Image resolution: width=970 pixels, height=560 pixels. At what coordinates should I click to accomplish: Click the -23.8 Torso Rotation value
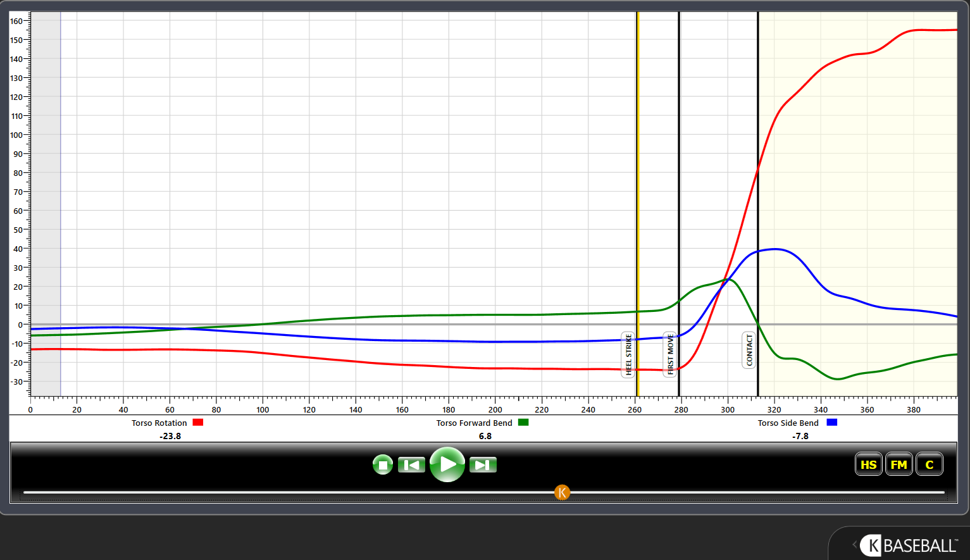(x=170, y=436)
